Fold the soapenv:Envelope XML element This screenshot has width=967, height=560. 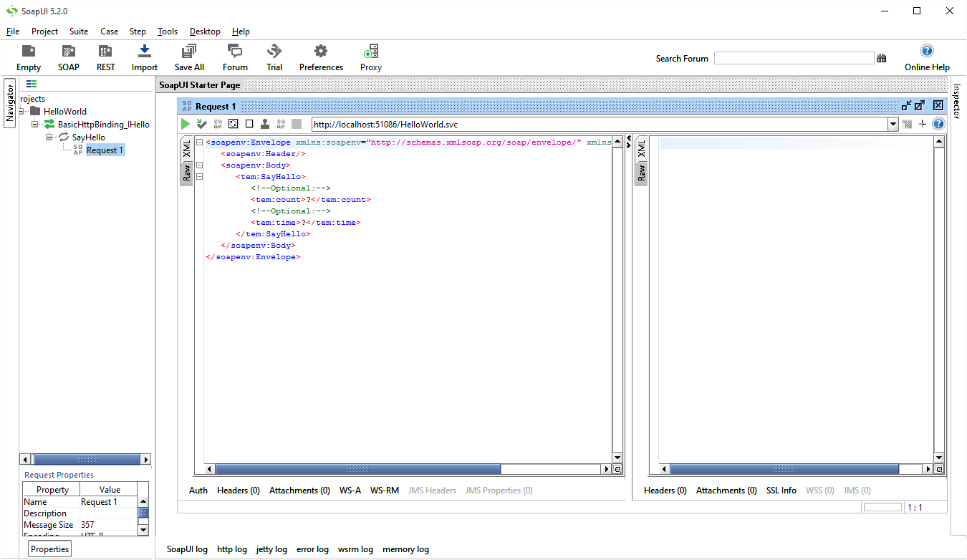[x=199, y=142]
